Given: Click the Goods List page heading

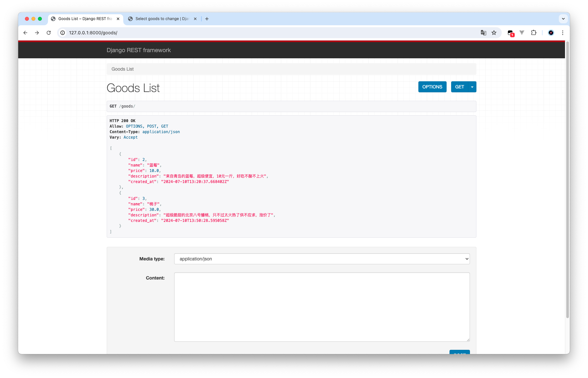Looking at the screenshot, I should point(133,88).
